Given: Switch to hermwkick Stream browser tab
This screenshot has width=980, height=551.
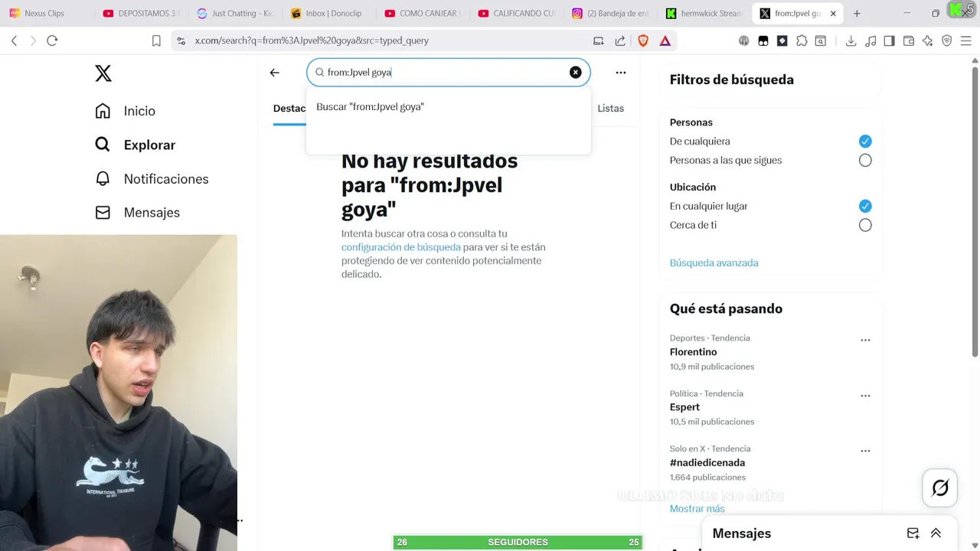Looking at the screenshot, I should pos(704,13).
